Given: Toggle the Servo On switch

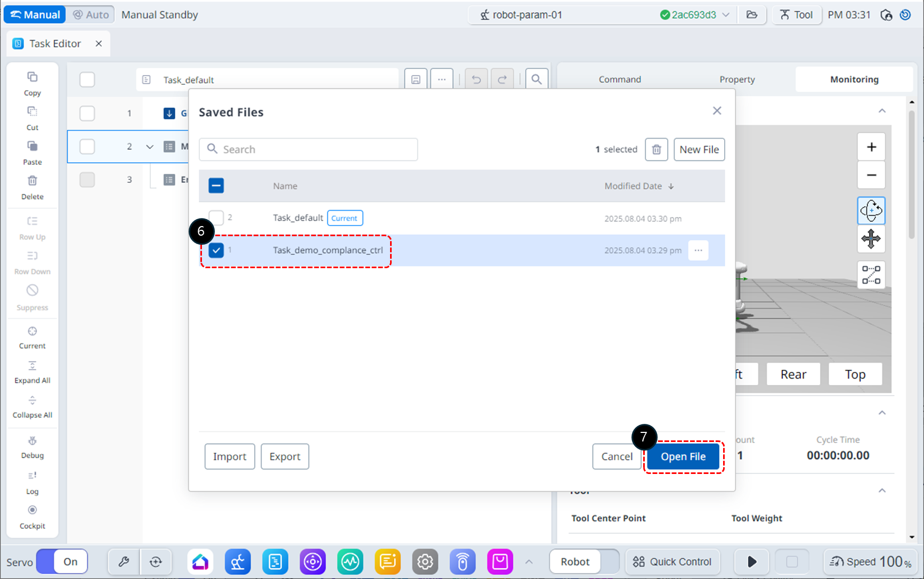Looking at the screenshot, I should (62, 561).
